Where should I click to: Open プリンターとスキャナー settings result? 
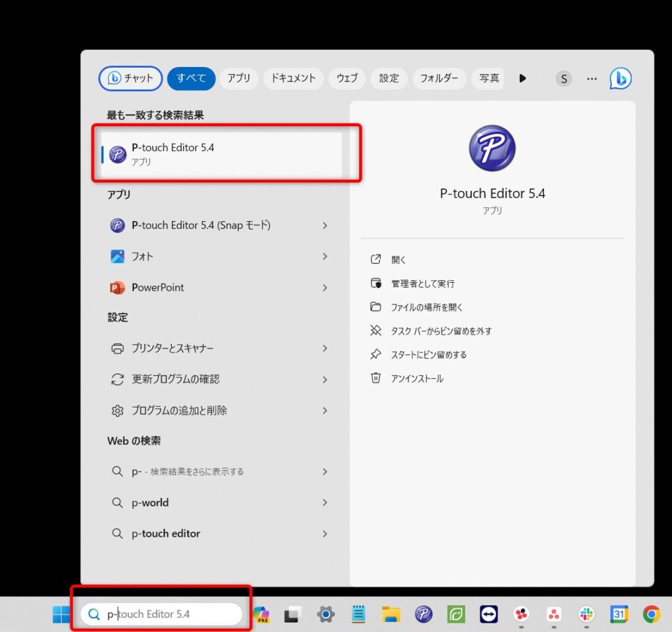pos(220,348)
